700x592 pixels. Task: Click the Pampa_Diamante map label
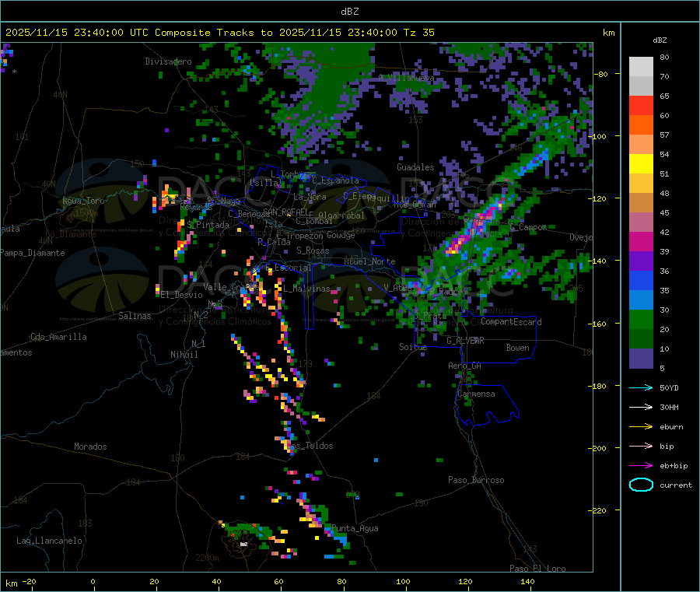(x=32, y=253)
